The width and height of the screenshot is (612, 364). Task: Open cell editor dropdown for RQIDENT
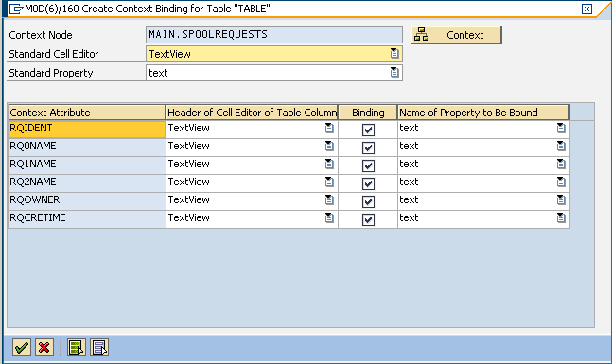(x=329, y=128)
